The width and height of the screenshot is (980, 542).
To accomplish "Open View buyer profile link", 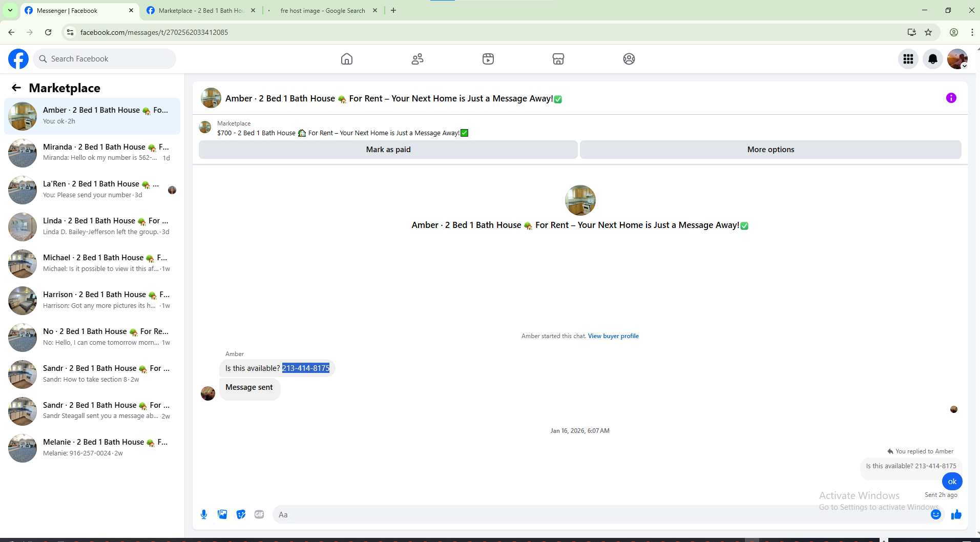I will pyautogui.click(x=613, y=336).
